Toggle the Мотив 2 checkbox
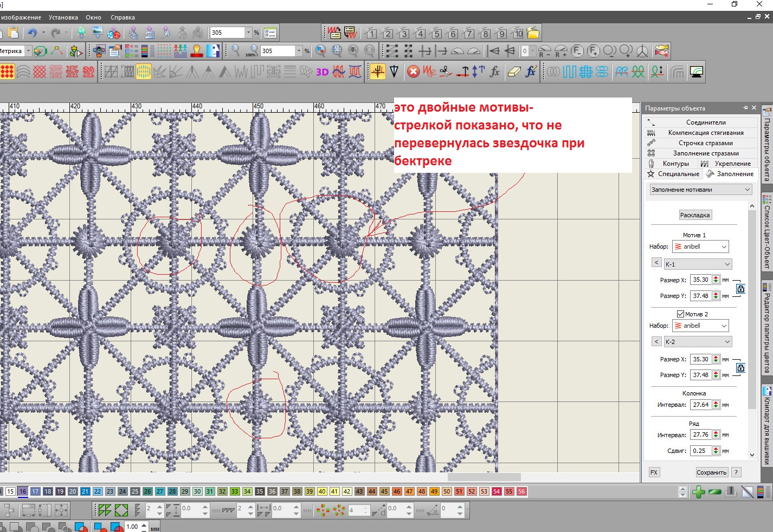 click(x=680, y=314)
